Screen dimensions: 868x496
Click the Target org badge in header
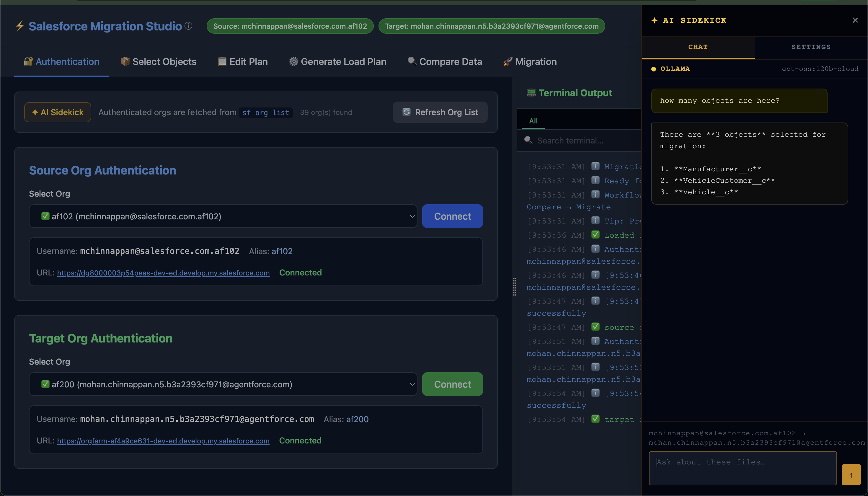[x=492, y=26]
